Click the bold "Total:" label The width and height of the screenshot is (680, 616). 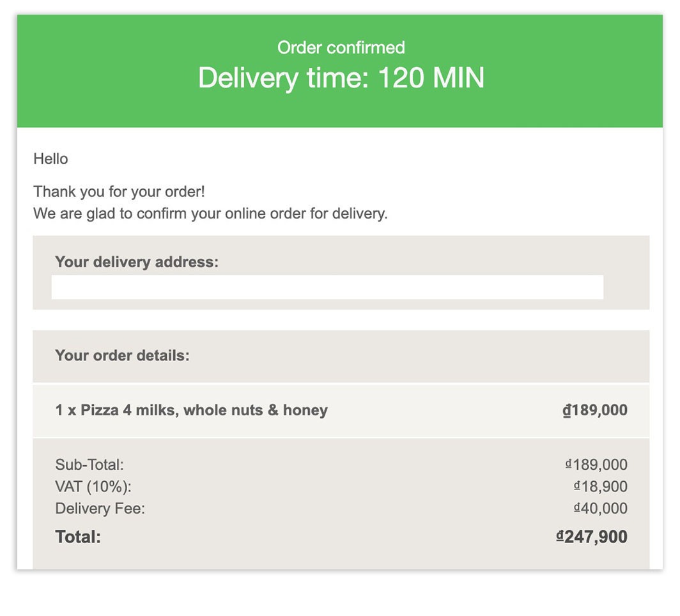pyautogui.click(x=78, y=537)
